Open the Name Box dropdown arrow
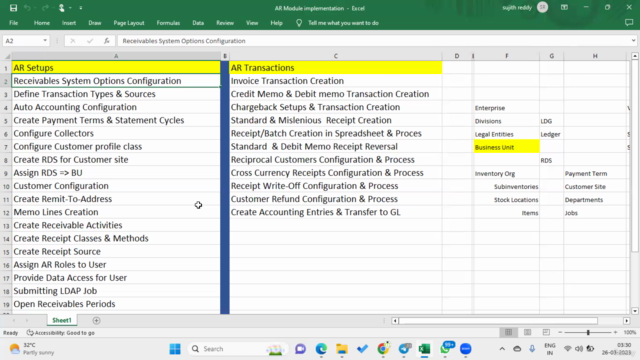The height and width of the screenshot is (360, 640). tap(45, 41)
